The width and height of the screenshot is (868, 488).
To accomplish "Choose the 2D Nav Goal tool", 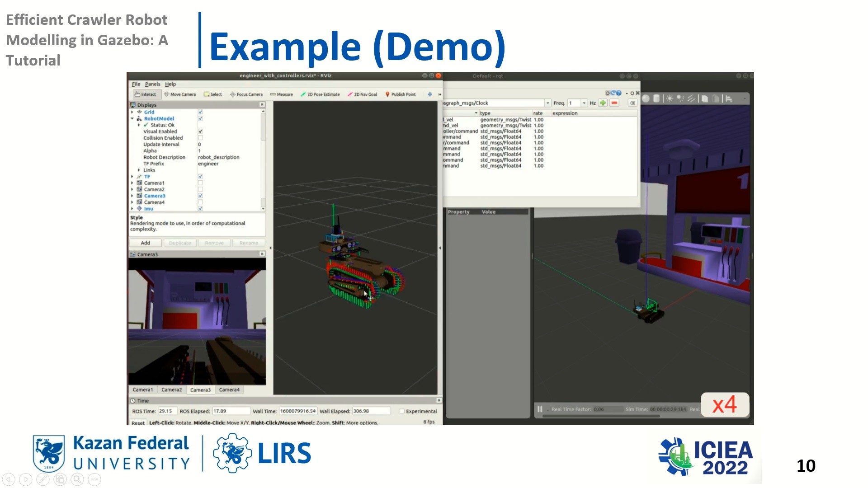I will pyautogui.click(x=362, y=94).
